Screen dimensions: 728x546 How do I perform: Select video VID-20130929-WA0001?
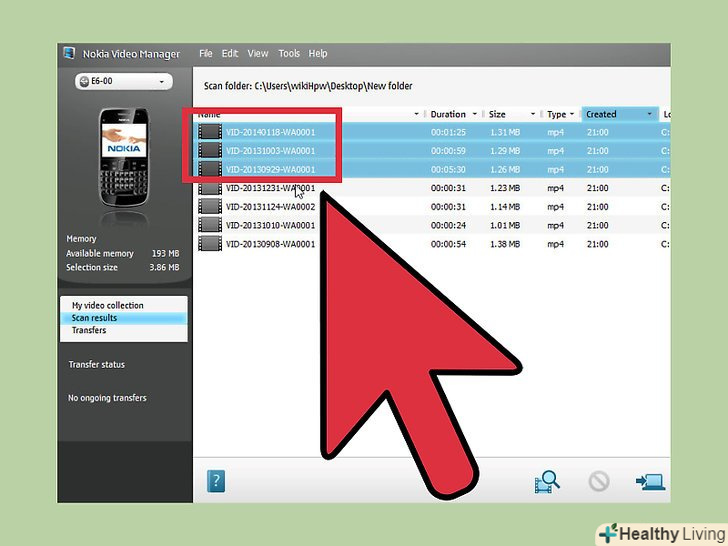[271, 169]
